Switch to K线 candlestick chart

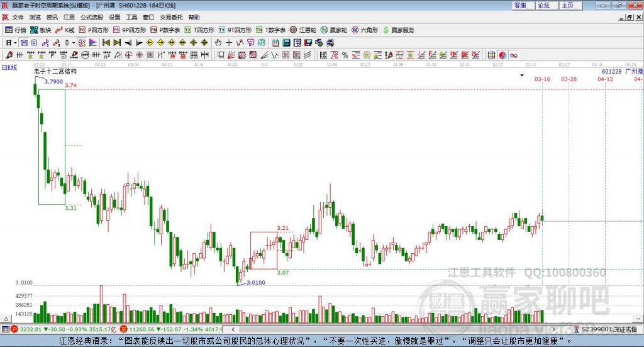tap(65, 30)
